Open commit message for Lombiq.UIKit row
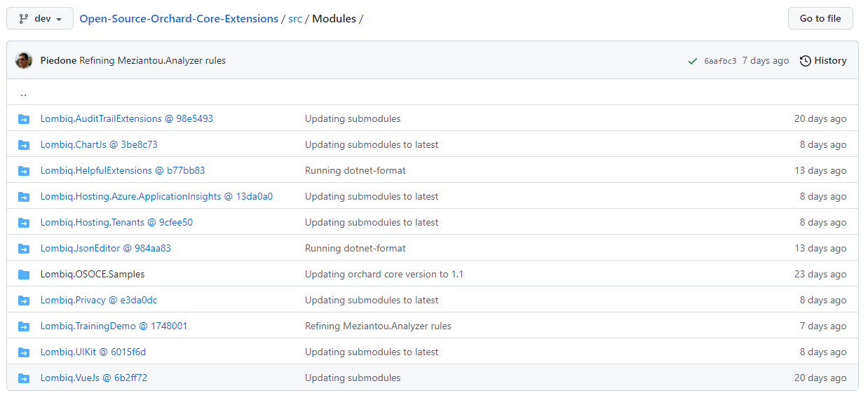This screenshot has height=400, width=868. pos(372,352)
